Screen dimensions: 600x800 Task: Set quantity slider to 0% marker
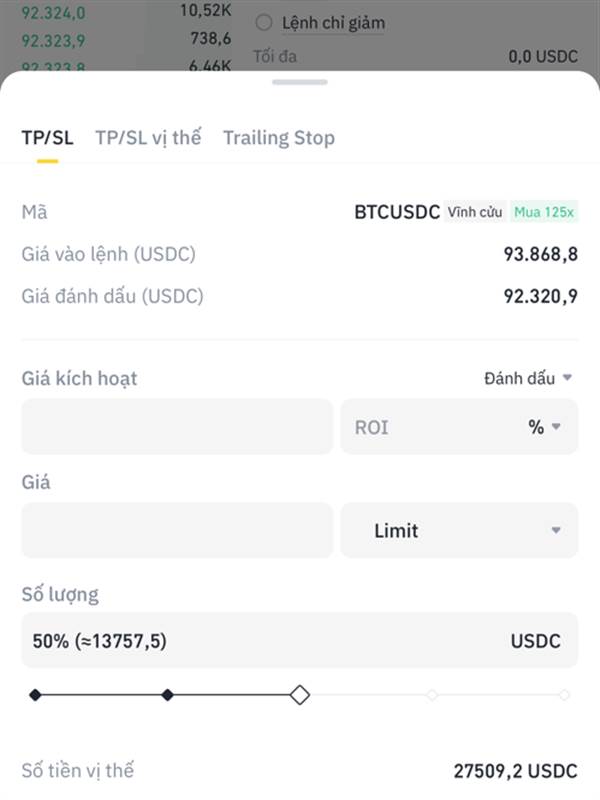35,695
